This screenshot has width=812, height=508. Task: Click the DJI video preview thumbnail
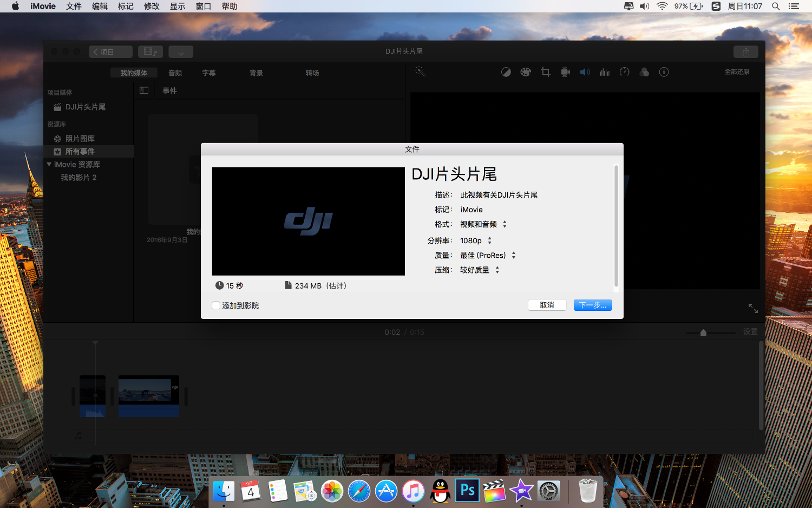pyautogui.click(x=309, y=221)
